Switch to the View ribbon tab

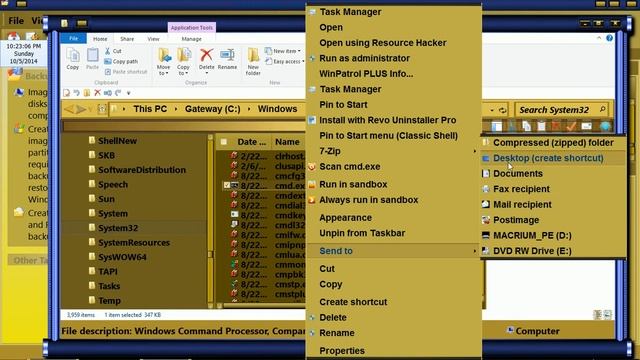153,39
